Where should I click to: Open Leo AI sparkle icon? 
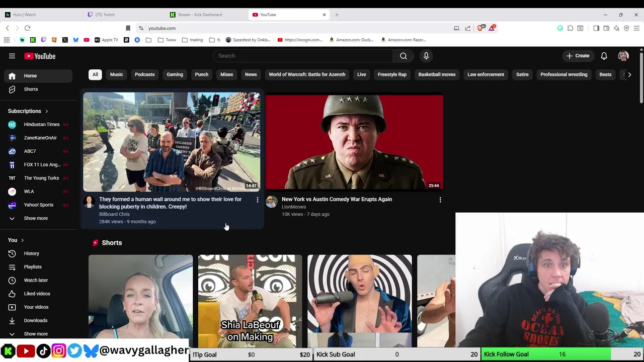click(x=616, y=28)
